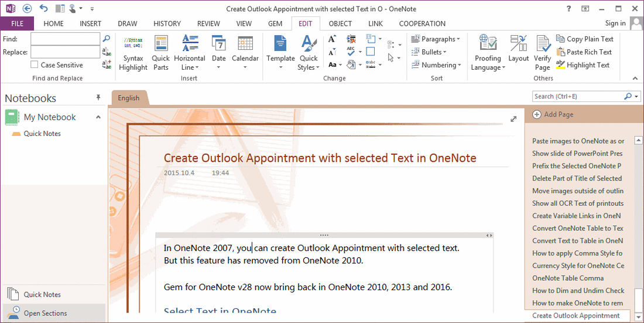The width and height of the screenshot is (644, 323).
Task: Switch to the GEM ribbon tab
Action: tap(275, 23)
